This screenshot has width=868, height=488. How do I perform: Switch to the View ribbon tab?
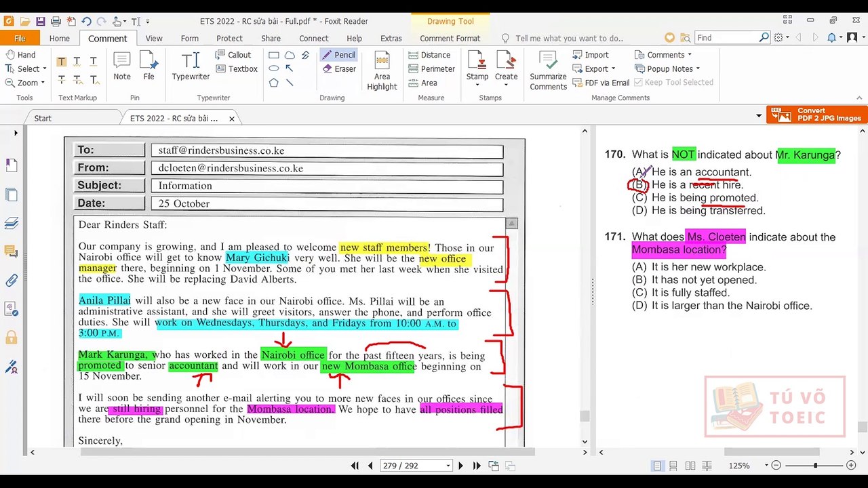[154, 39]
